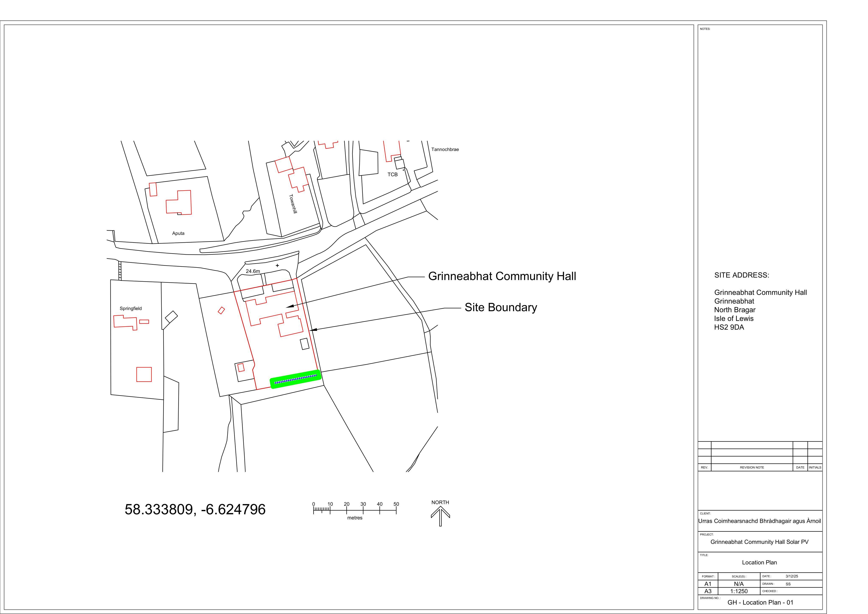This screenshot has height=614, width=868.
Task: Click the 'Grinneabhat Community Hall' callout label
Action: (502, 276)
